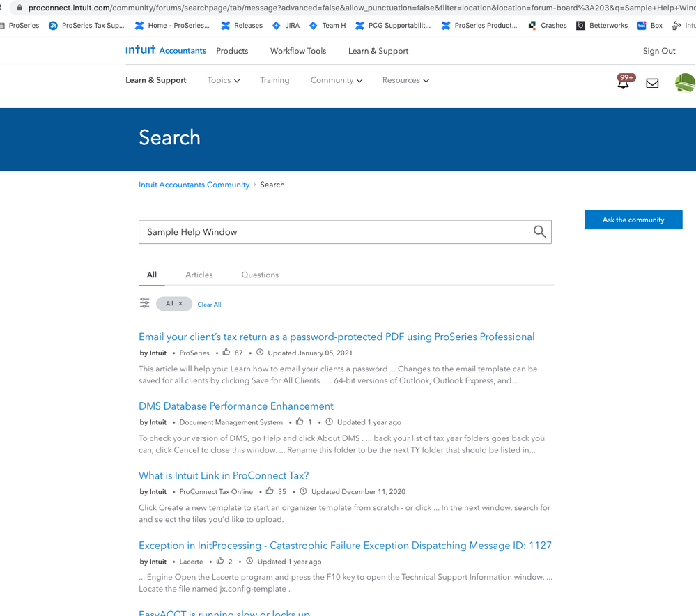Click the Ask the community button
The width and height of the screenshot is (696, 616).
click(633, 220)
